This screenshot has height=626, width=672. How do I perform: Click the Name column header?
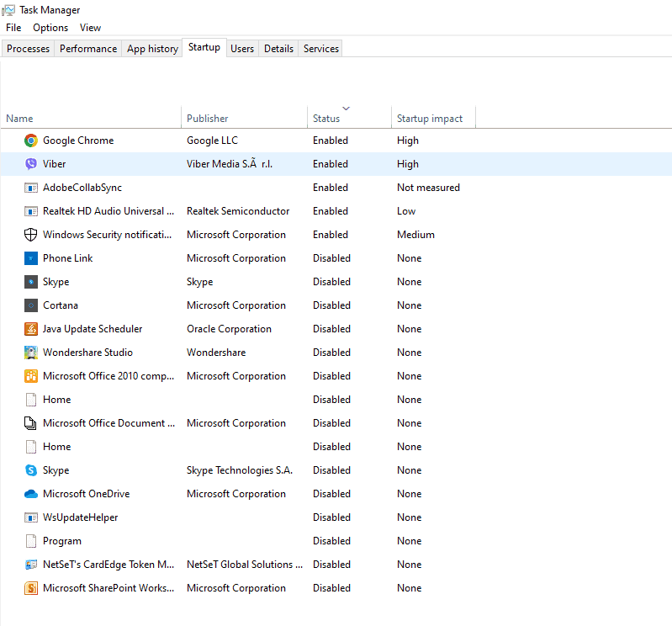19,119
